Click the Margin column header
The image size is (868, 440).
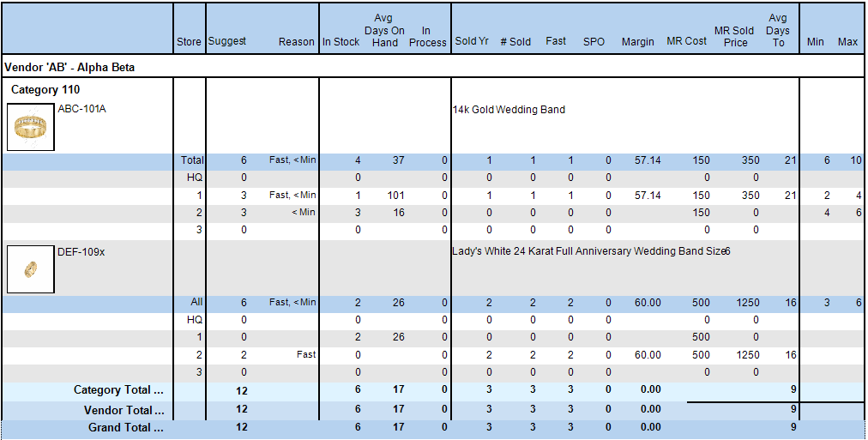[x=637, y=42]
